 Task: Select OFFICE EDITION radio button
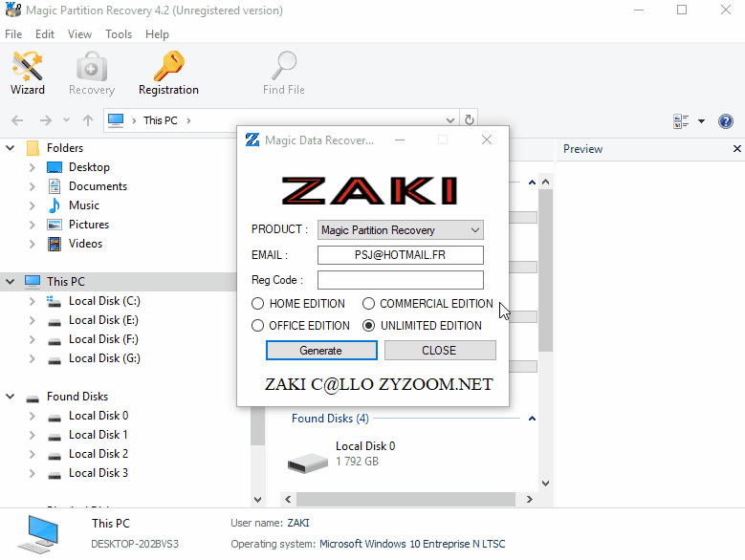257,326
